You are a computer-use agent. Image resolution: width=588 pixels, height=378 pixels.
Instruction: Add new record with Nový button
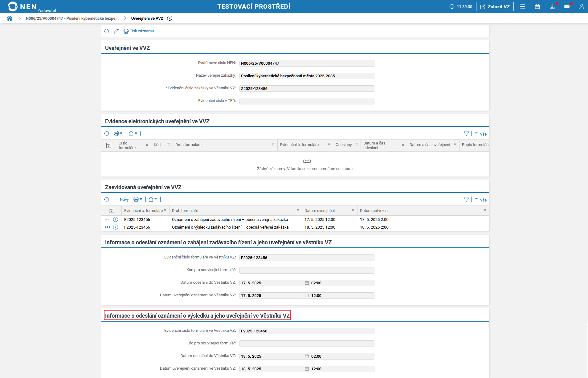tap(121, 200)
